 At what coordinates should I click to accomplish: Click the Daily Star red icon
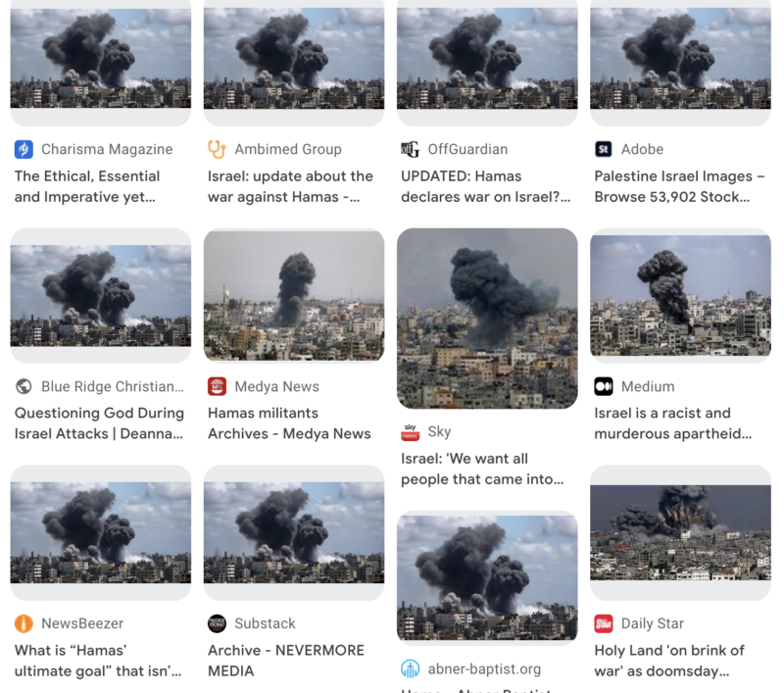point(604,623)
